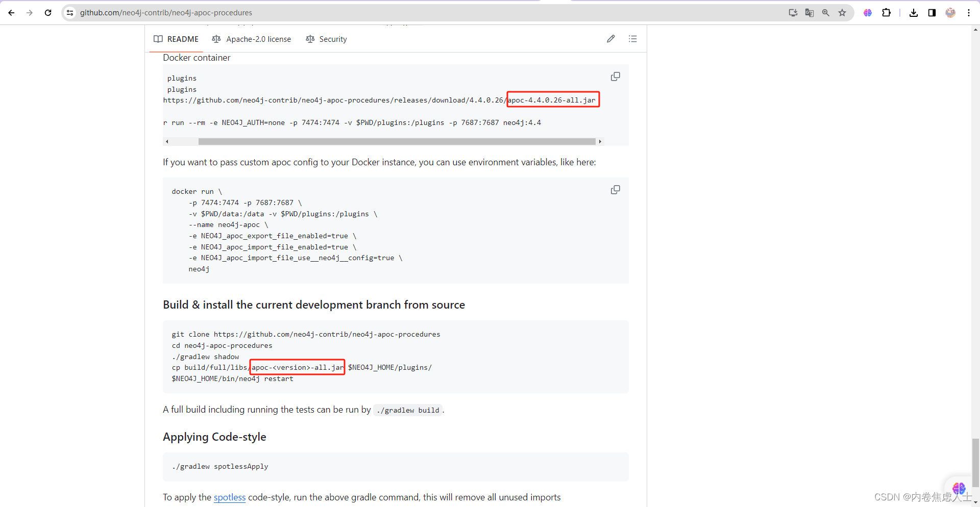Click the '--name neo4j-apoc' line
The image size is (980, 507).
[228, 225]
